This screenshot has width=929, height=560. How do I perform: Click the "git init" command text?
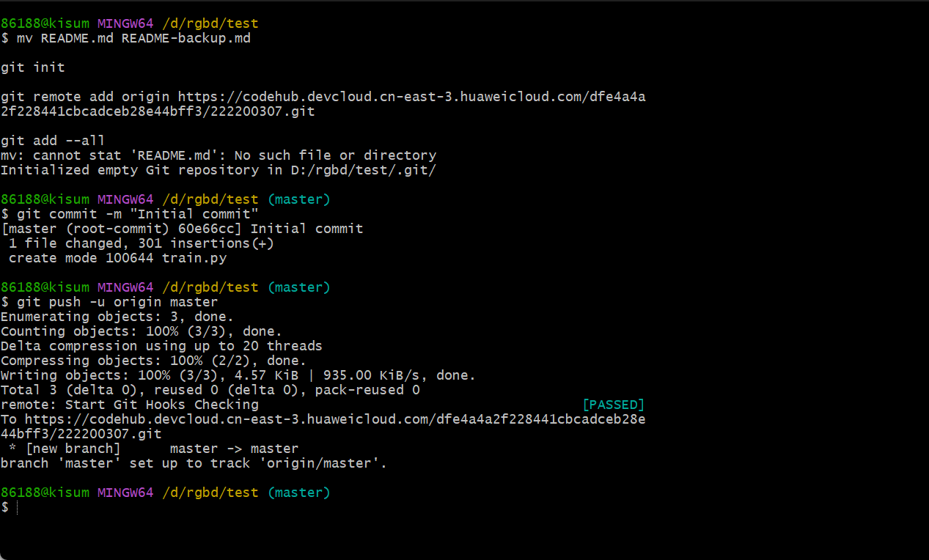point(33,67)
